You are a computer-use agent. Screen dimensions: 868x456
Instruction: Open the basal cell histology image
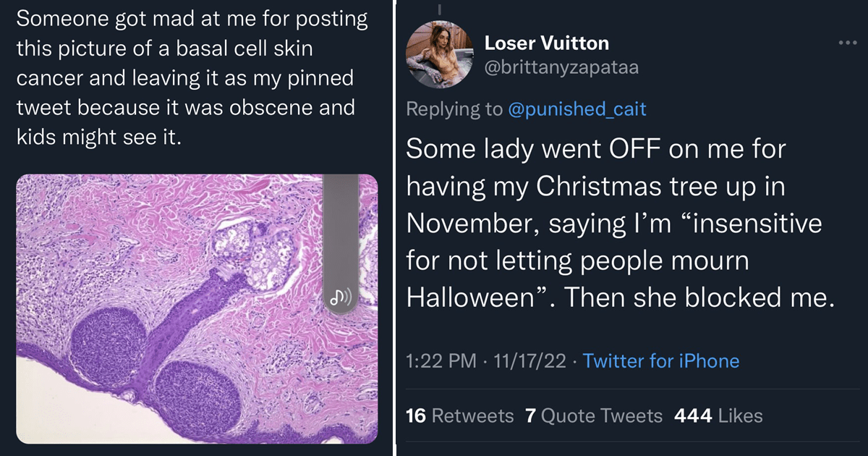click(197, 309)
